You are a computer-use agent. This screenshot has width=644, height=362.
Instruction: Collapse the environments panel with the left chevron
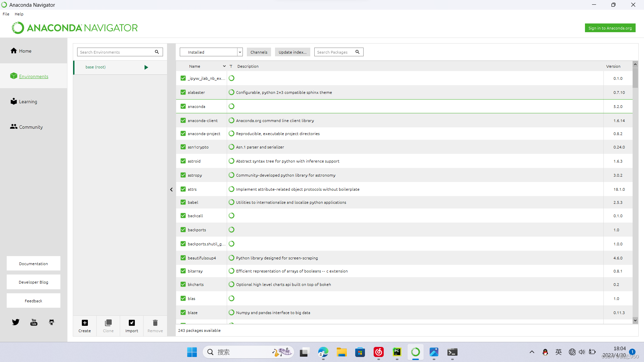171,189
